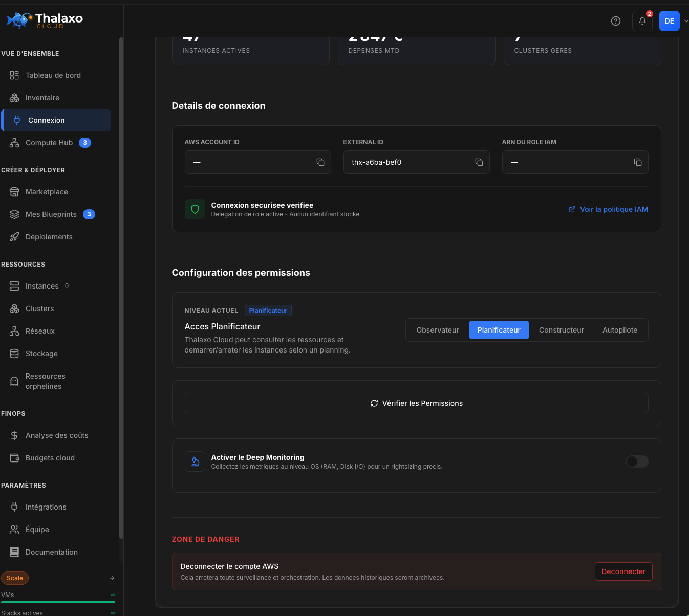The width and height of the screenshot is (689, 616).
Task: Click the arrow next to Scale plan
Action: pos(112,578)
